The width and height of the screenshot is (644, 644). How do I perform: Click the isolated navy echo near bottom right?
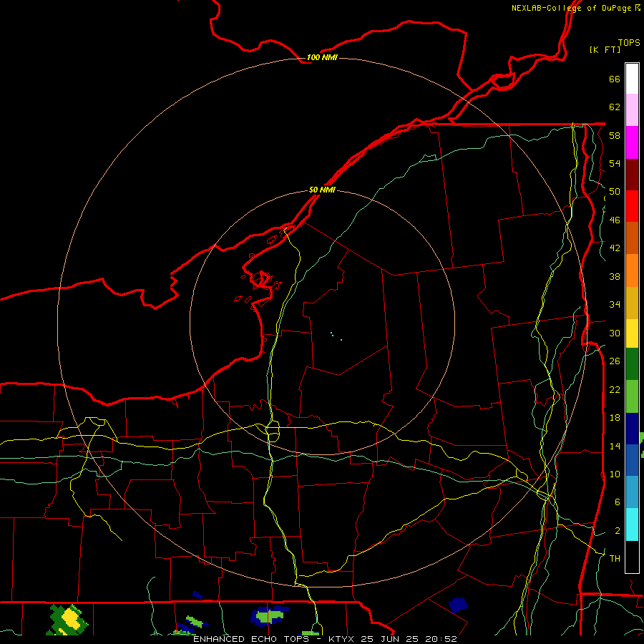(458, 605)
